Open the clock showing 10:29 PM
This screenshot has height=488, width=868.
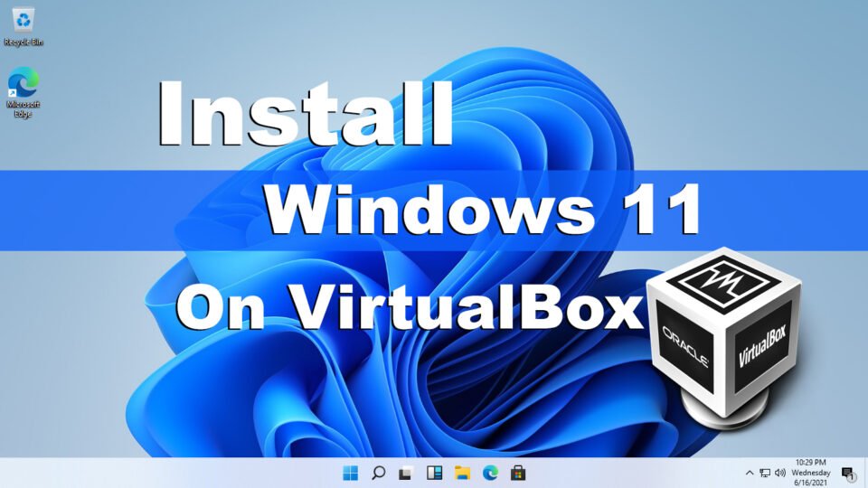point(811,473)
